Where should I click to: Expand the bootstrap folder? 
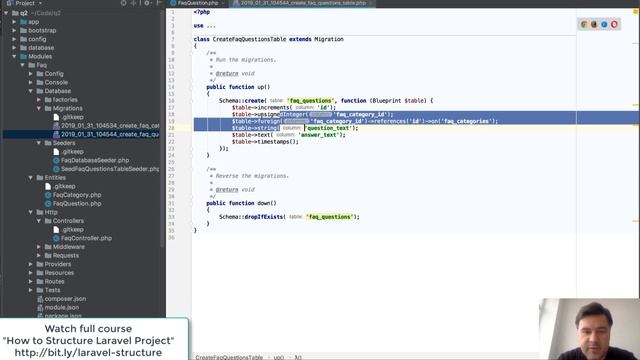pos(15,31)
